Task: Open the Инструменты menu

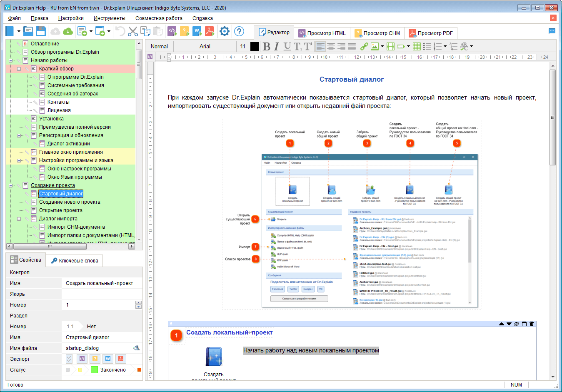Action: click(109, 18)
